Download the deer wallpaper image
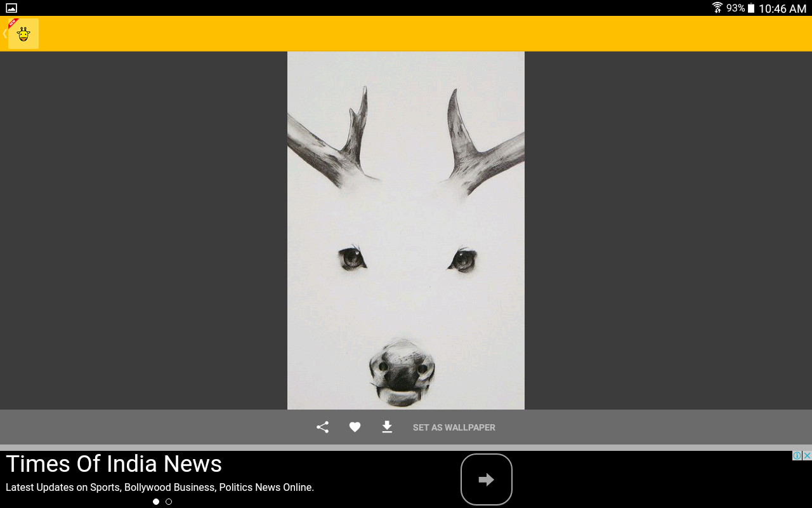 [x=387, y=427]
